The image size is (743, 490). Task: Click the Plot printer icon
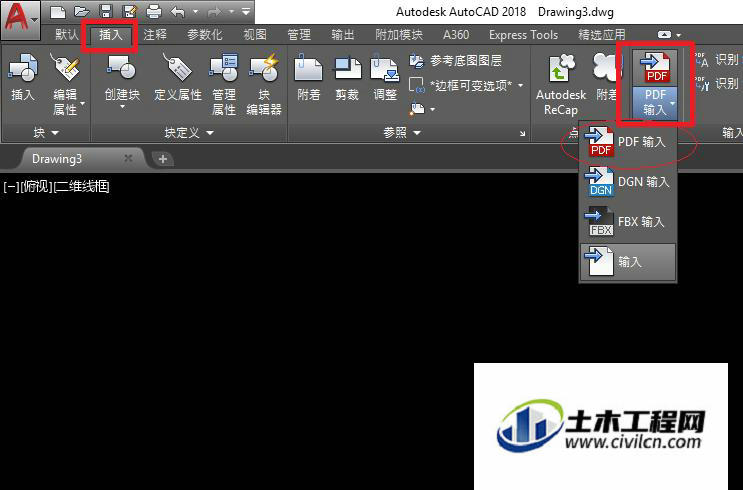point(154,11)
